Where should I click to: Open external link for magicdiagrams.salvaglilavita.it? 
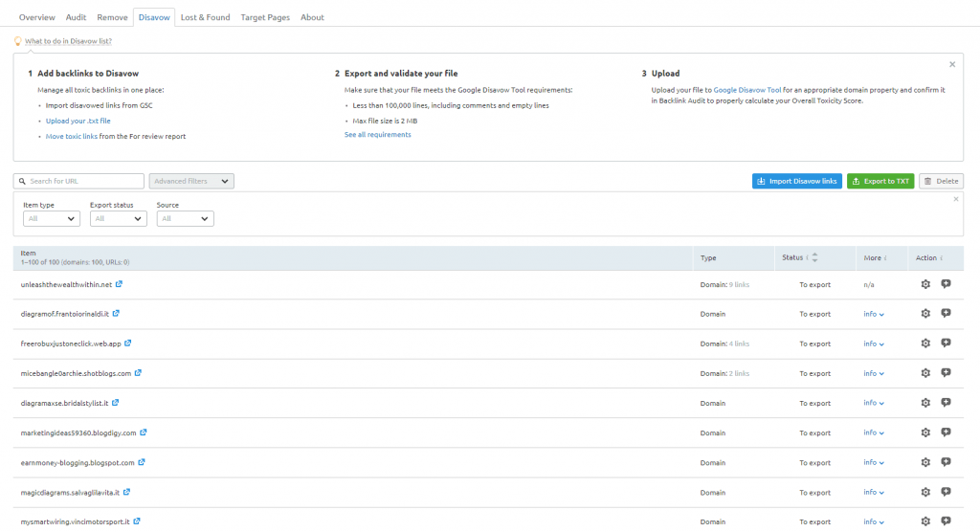[x=126, y=492]
